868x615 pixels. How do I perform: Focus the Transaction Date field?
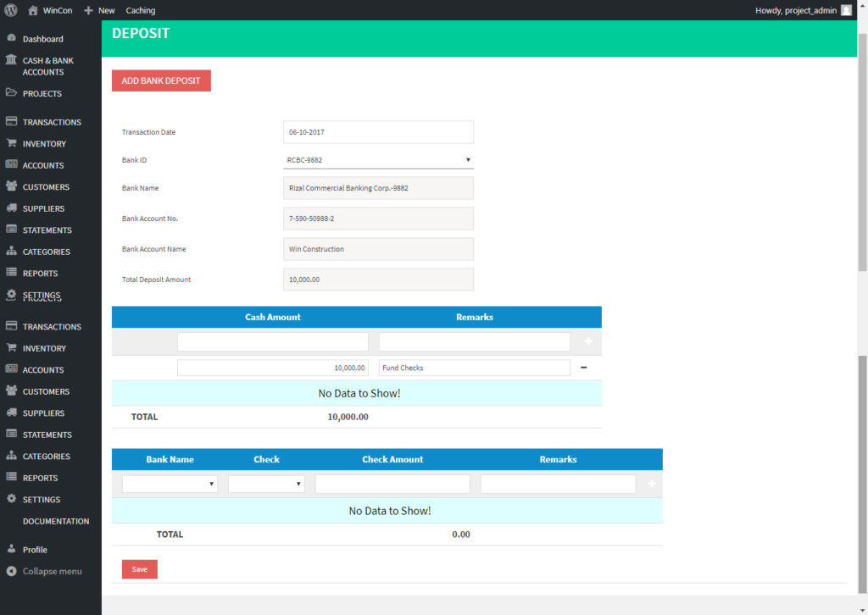tap(378, 132)
